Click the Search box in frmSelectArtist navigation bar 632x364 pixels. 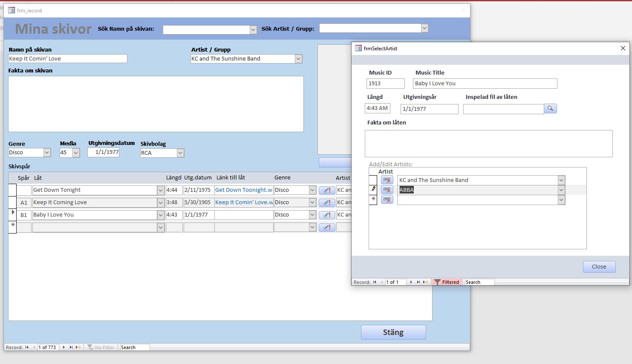tap(479, 282)
